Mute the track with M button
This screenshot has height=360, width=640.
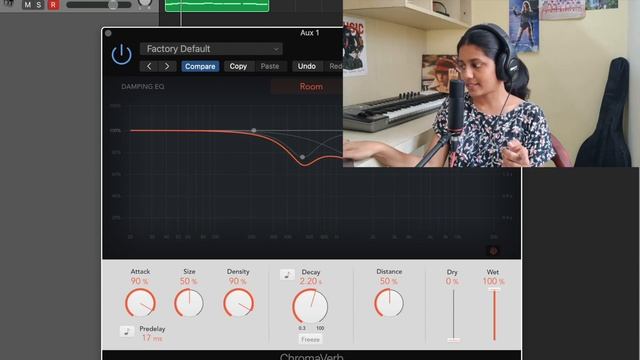pyautogui.click(x=27, y=5)
